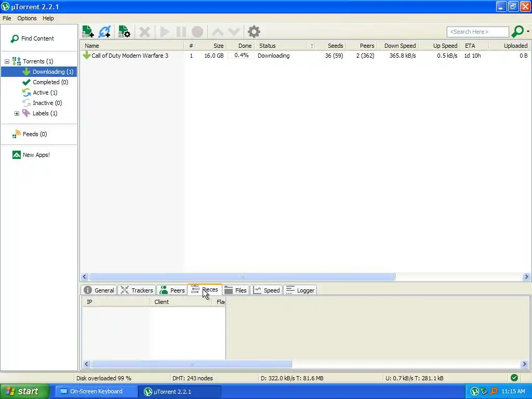Viewport: 532px width, 399px height.
Task: Click the Move Up Queue arrow
Action: (218, 32)
